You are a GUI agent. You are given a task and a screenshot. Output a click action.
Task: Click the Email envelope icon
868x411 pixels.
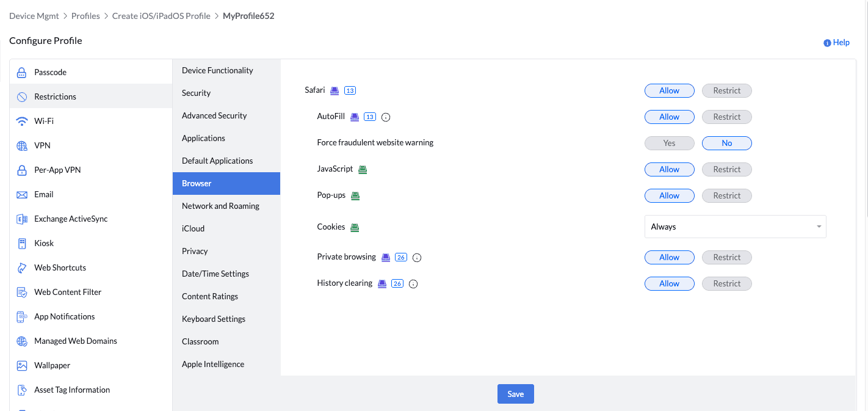(x=22, y=194)
